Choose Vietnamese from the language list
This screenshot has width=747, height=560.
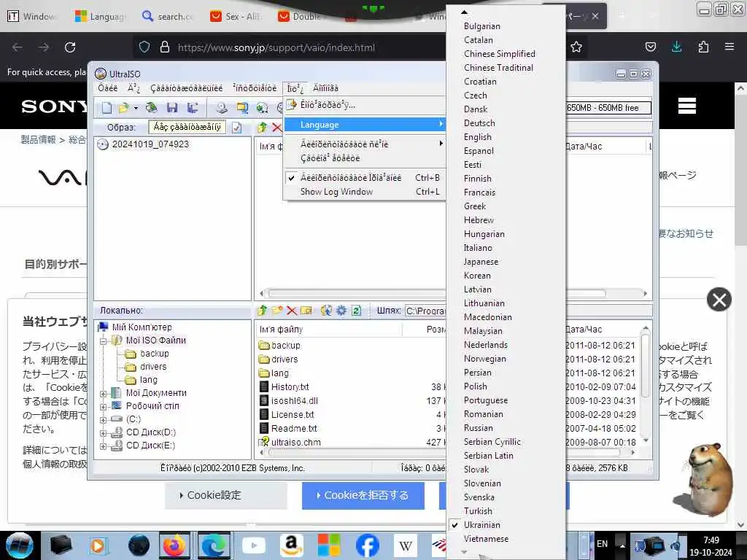pos(486,539)
